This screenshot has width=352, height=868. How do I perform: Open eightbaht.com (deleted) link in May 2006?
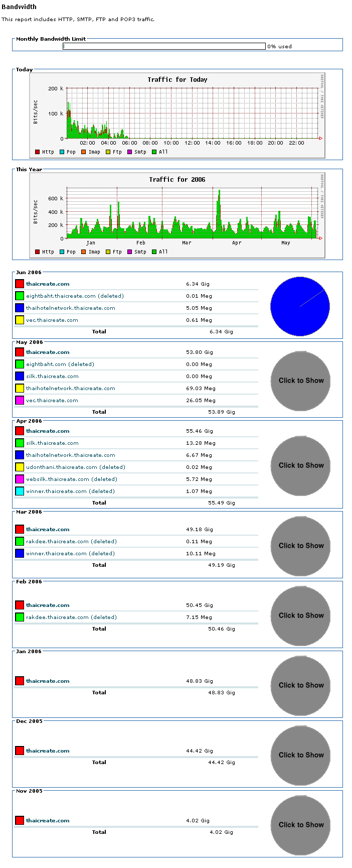pos(60,364)
